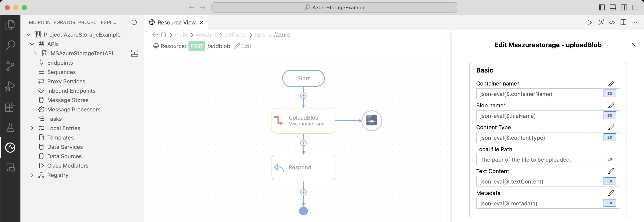Click 'wso2mi' in breadcrumb path

tap(206, 35)
